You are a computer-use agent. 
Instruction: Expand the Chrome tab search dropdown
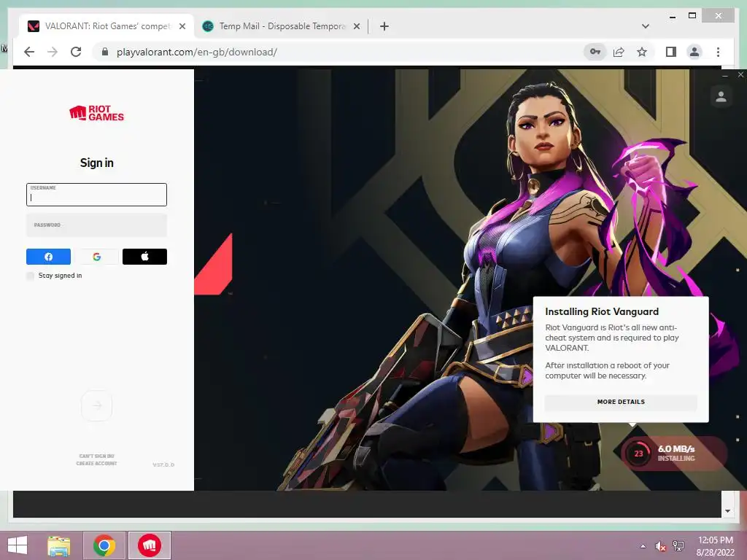646,26
